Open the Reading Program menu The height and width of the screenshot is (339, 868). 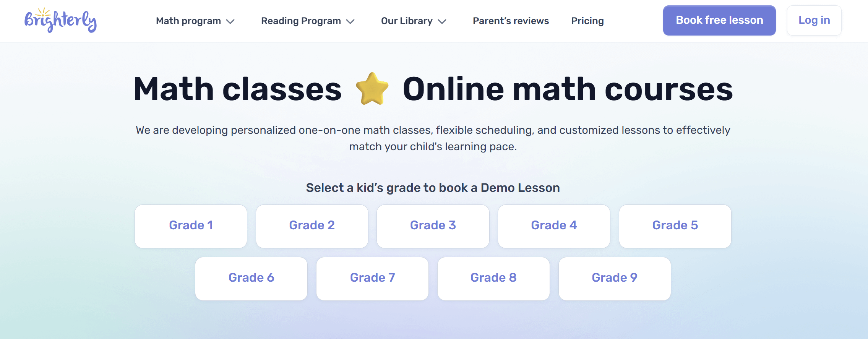(301, 21)
